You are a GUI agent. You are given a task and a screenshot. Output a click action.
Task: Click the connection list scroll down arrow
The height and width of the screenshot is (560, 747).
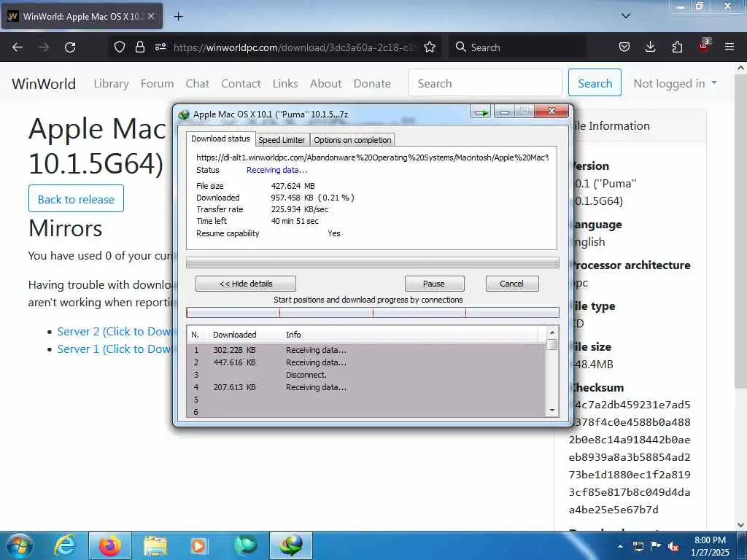(x=552, y=410)
